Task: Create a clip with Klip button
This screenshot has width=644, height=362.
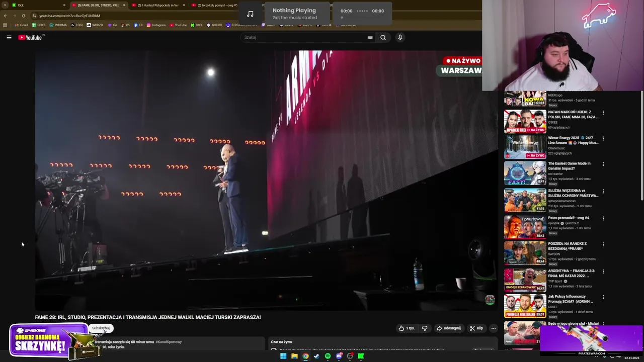Action: [x=476, y=328]
